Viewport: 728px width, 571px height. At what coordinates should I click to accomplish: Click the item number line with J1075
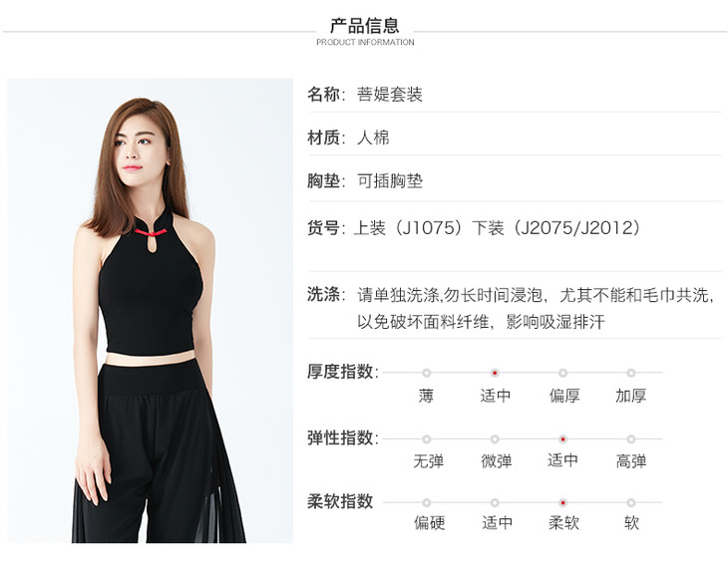tap(497, 228)
